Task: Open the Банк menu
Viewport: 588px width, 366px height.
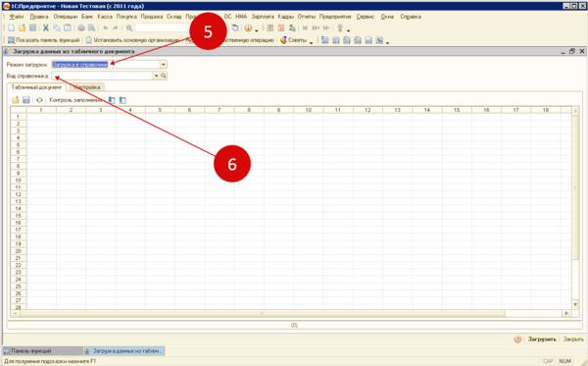Action: coord(87,17)
